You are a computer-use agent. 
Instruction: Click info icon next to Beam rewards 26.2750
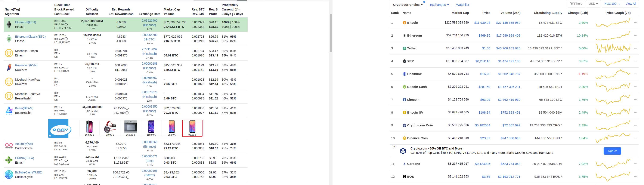[127, 108]
